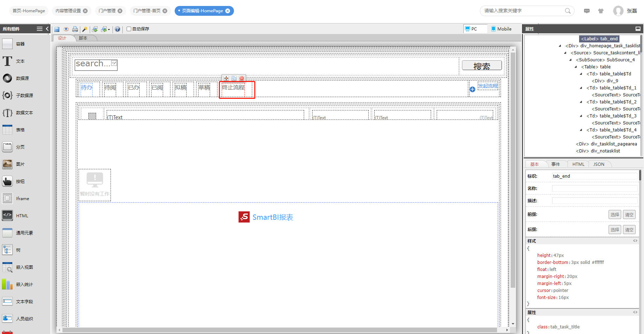This screenshot has height=334, width=644.
Task: Switch to the 脚本 script tab
Action: pyautogui.click(x=83, y=38)
